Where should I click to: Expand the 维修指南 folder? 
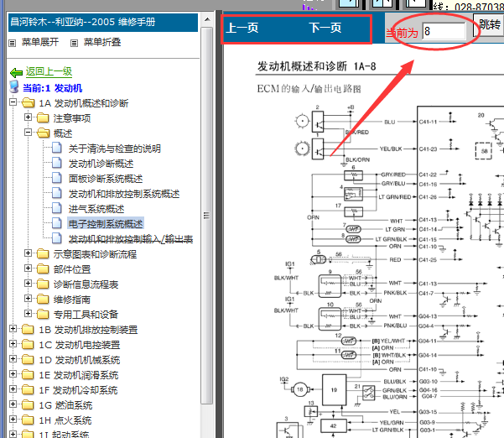pos(28,299)
